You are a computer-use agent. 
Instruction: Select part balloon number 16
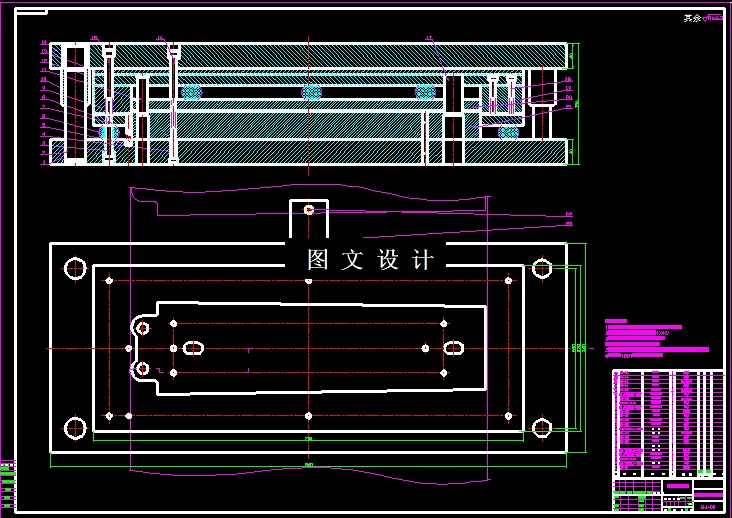[x=160, y=38]
